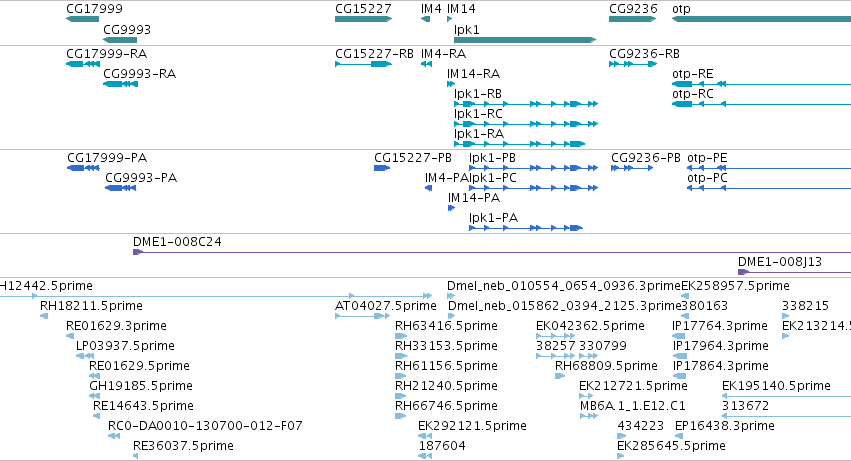
Task: Select BAC clone DME1-008J13
Action: (795, 272)
